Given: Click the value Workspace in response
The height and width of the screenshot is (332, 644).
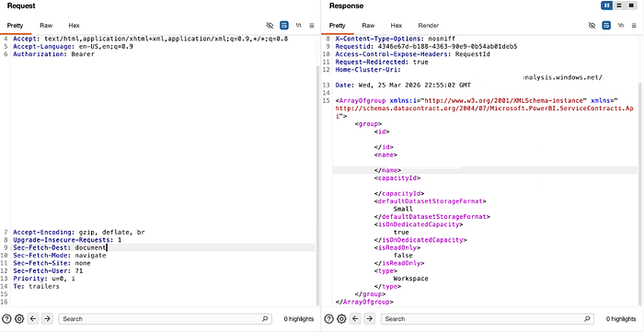Looking at the screenshot, I should (410, 279).
